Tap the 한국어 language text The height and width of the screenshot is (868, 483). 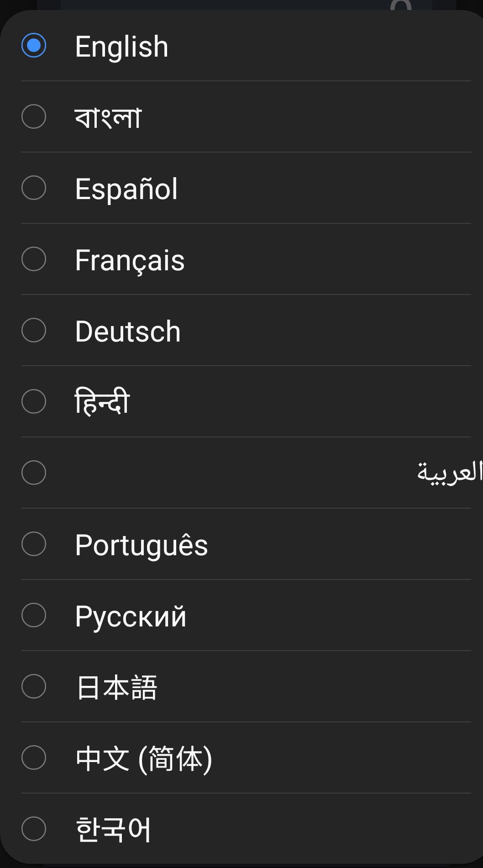113,830
